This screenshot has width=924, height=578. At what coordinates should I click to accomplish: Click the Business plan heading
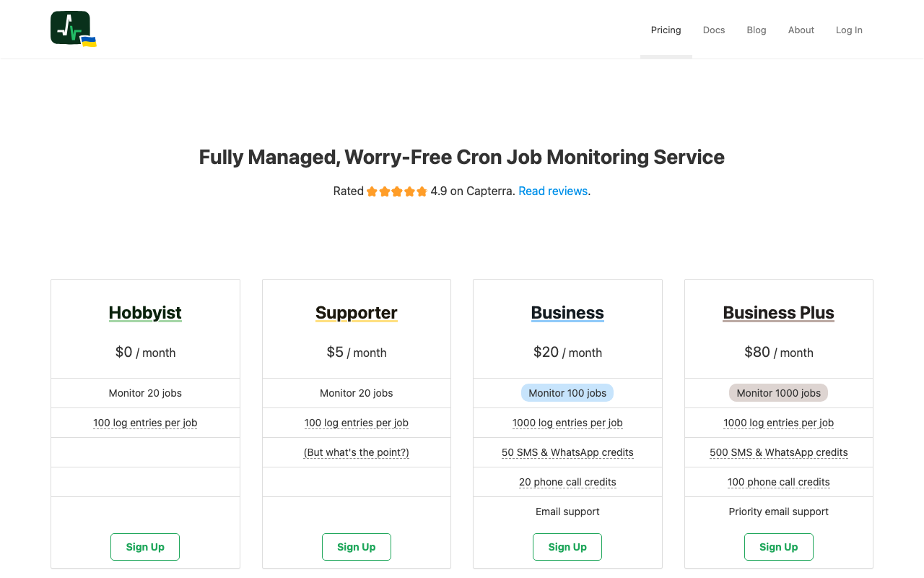pyautogui.click(x=567, y=313)
